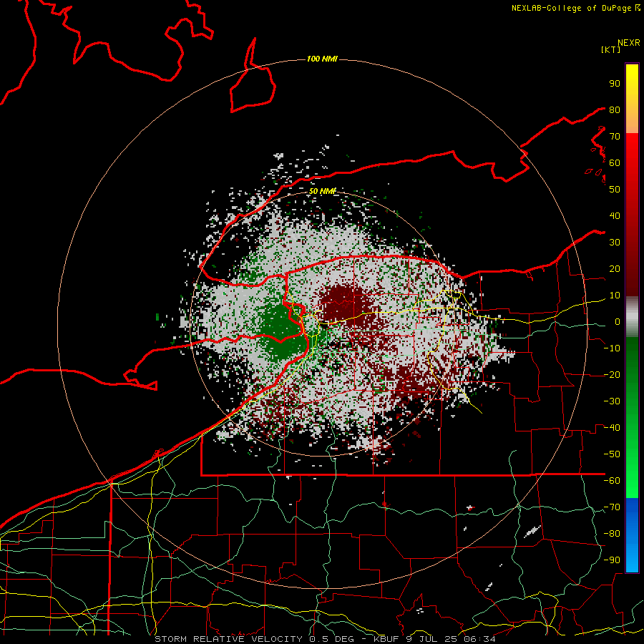Image resolution: width=644 pixels, height=644 pixels.
Task: Click the 20 value on the velocity scale
Action: click(x=615, y=268)
